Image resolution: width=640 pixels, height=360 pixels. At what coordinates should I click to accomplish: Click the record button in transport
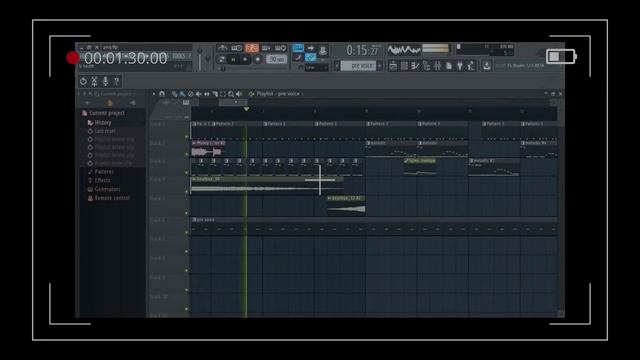[x=258, y=60]
